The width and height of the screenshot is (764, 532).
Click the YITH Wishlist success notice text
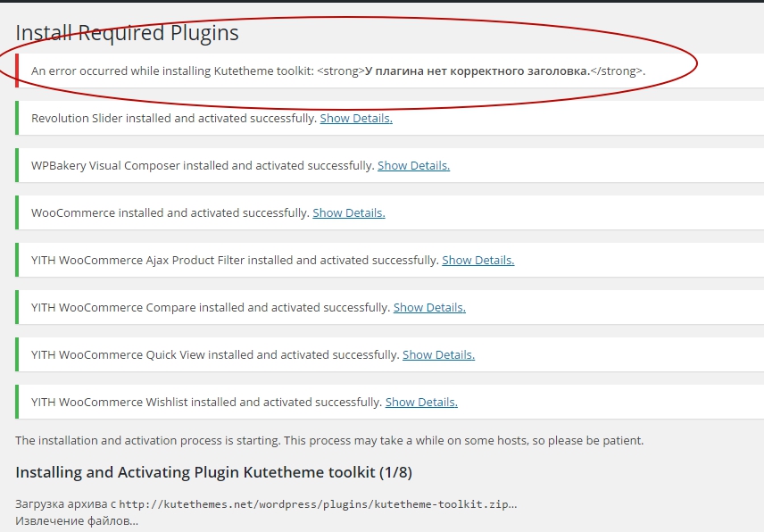click(x=206, y=402)
